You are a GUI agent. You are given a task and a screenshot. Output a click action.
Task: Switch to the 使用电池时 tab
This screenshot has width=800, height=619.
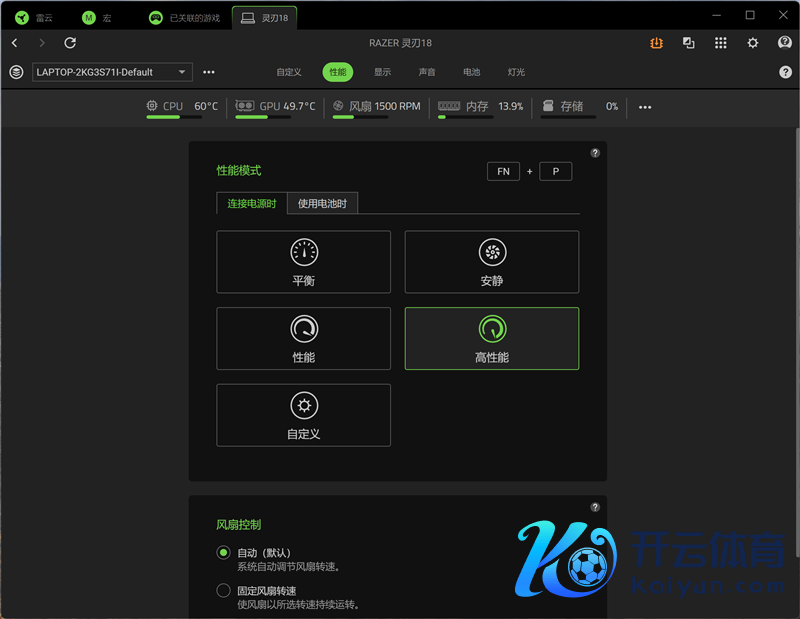click(322, 203)
